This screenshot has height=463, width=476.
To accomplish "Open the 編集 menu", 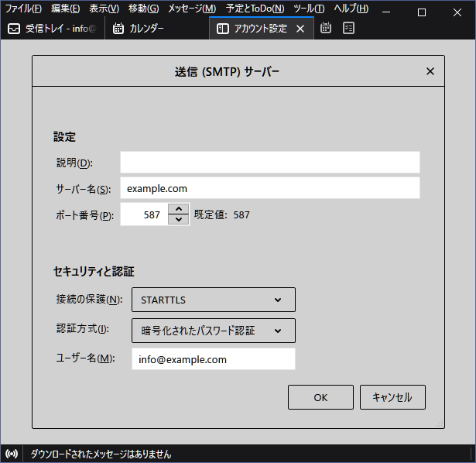I will pyautogui.click(x=65, y=9).
